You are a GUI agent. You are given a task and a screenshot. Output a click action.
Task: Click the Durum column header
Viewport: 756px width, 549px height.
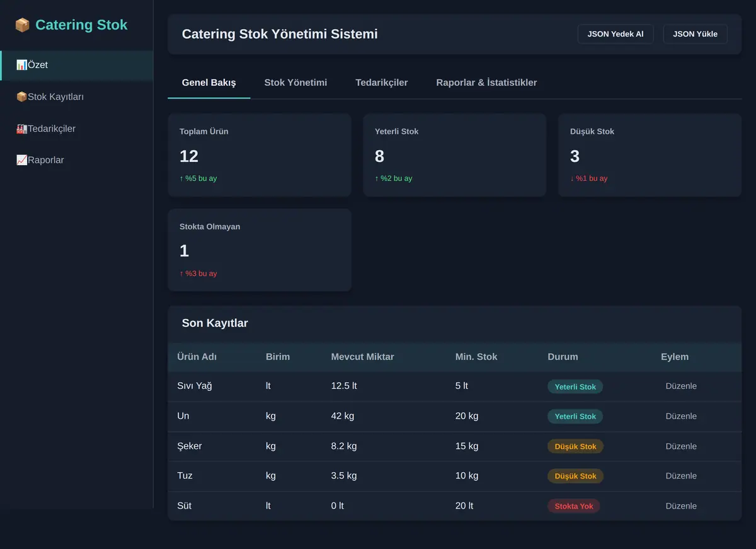point(563,357)
